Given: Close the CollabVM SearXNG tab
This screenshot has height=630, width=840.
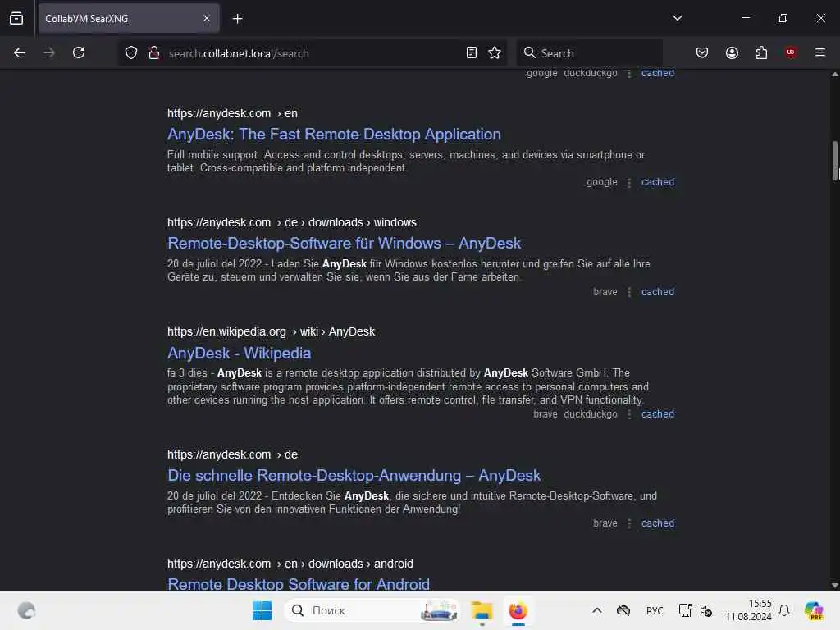Looking at the screenshot, I should pos(207,19).
